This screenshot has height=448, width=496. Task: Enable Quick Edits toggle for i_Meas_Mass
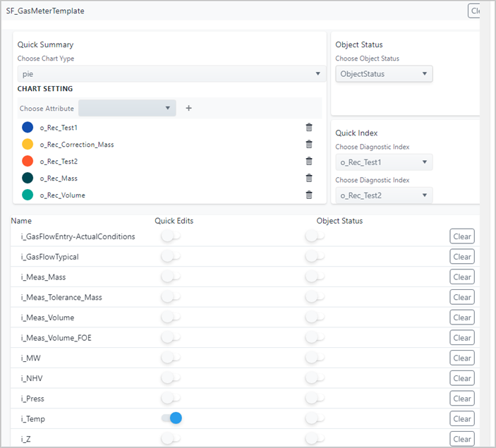170,277
